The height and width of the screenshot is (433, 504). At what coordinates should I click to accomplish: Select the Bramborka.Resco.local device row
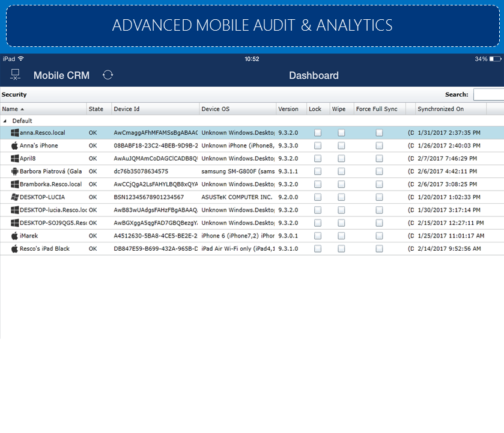click(50, 185)
